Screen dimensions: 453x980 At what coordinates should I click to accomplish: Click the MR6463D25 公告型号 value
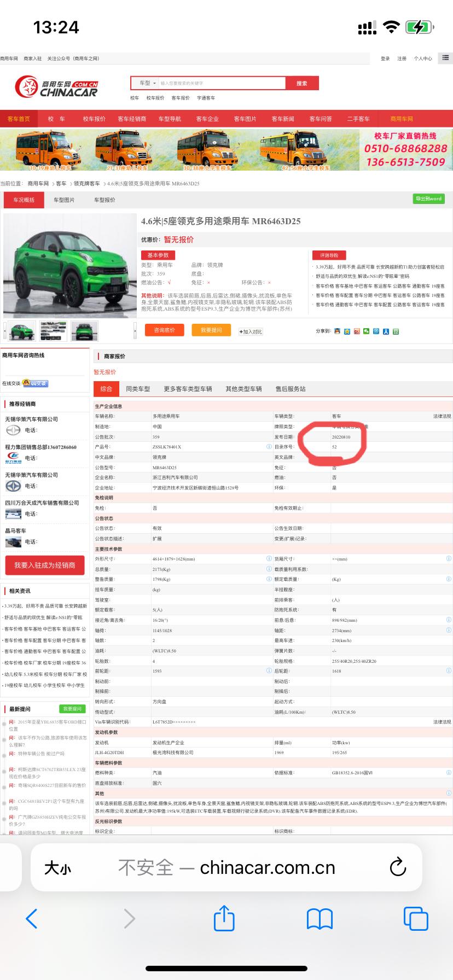click(164, 468)
